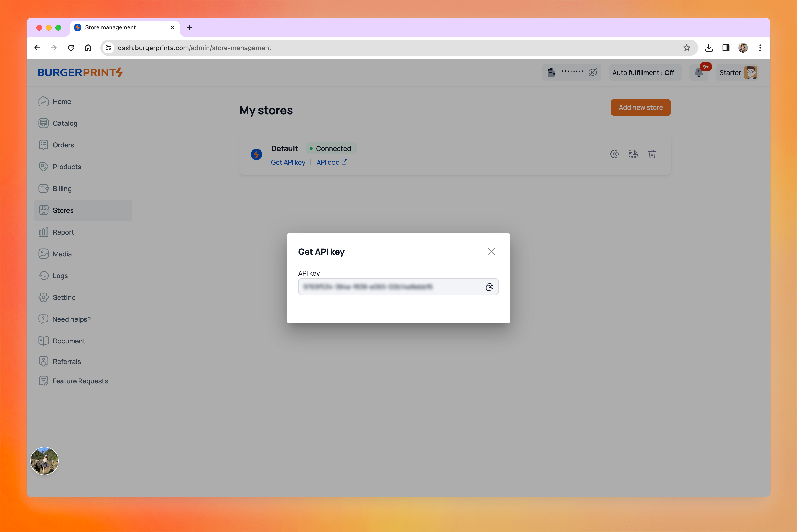Click the Default store shipping truck icon
Image resolution: width=797 pixels, height=532 pixels.
[x=633, y=154]
